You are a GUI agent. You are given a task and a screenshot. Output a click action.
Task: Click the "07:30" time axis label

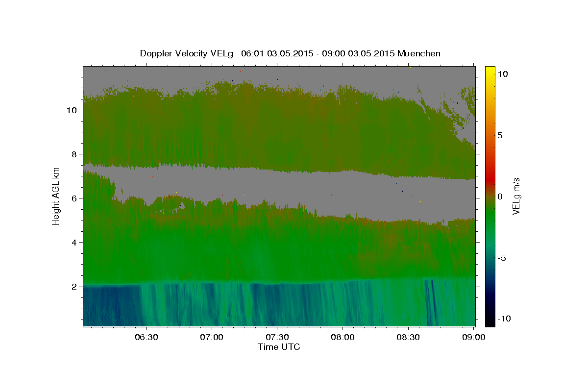click(x=277, y=338)
